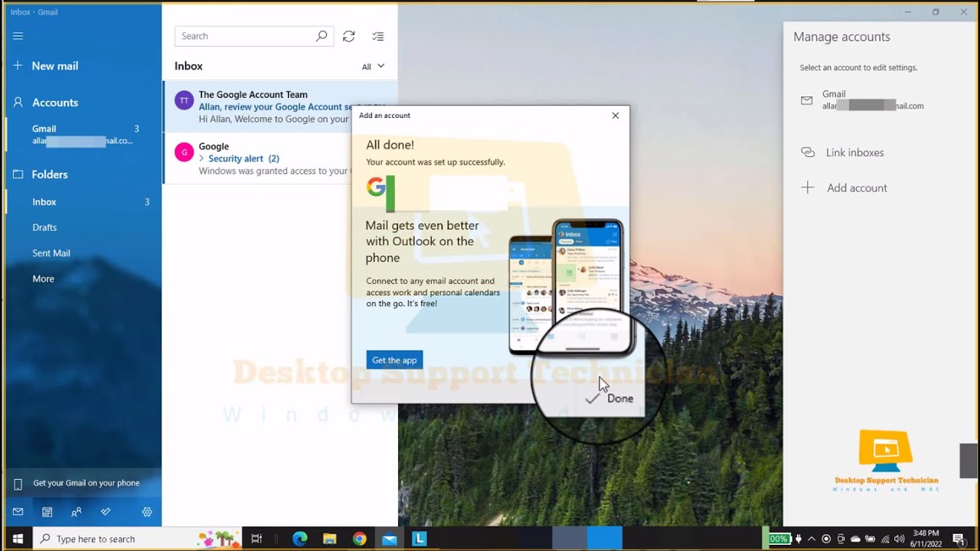Expand the Security alert conversation

coord(202,158)
